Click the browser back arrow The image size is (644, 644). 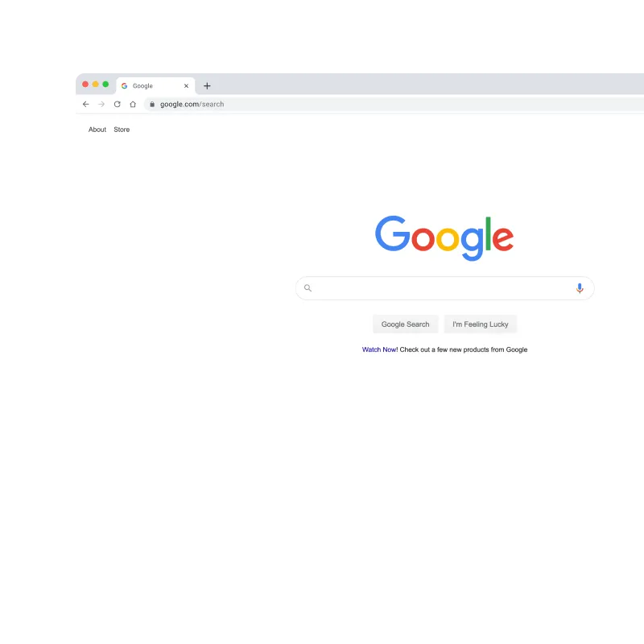(85, 105)
